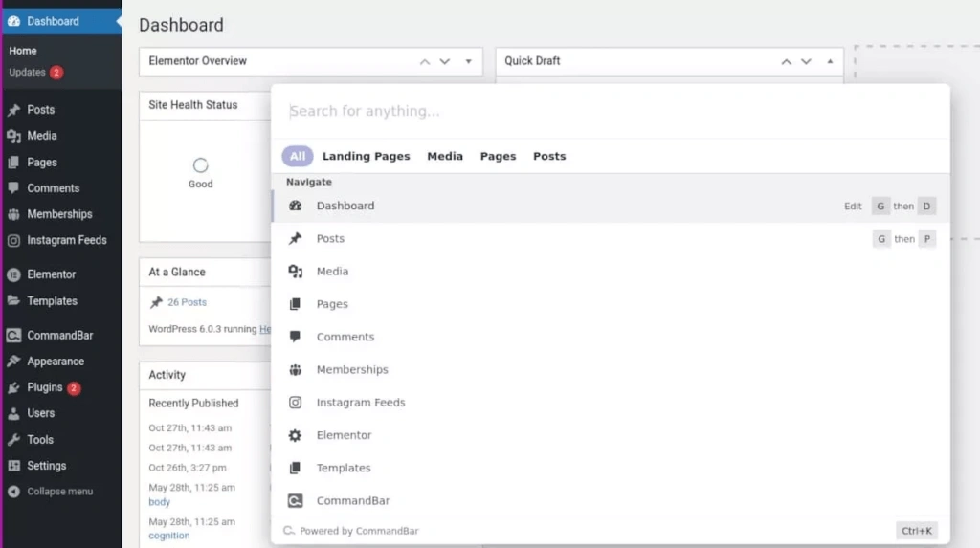Click the Appearance brush icon in sidebar

[x=13, y=362]
